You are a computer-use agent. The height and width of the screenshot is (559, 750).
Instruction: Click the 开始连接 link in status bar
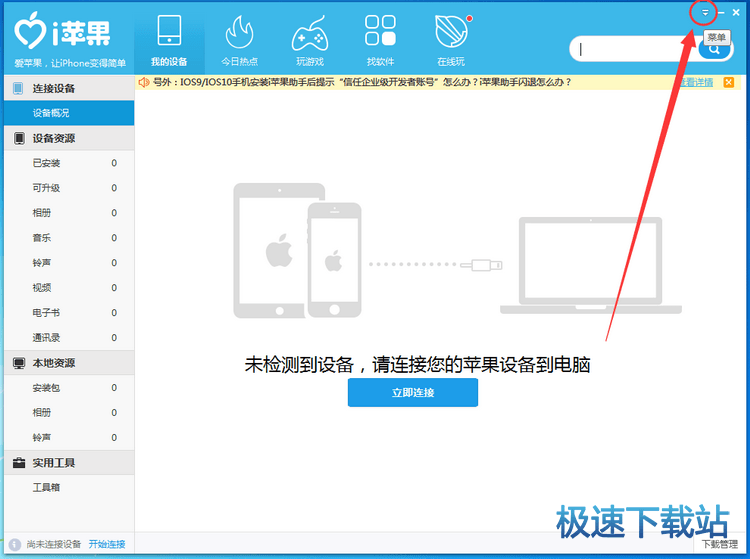point(107,544)
